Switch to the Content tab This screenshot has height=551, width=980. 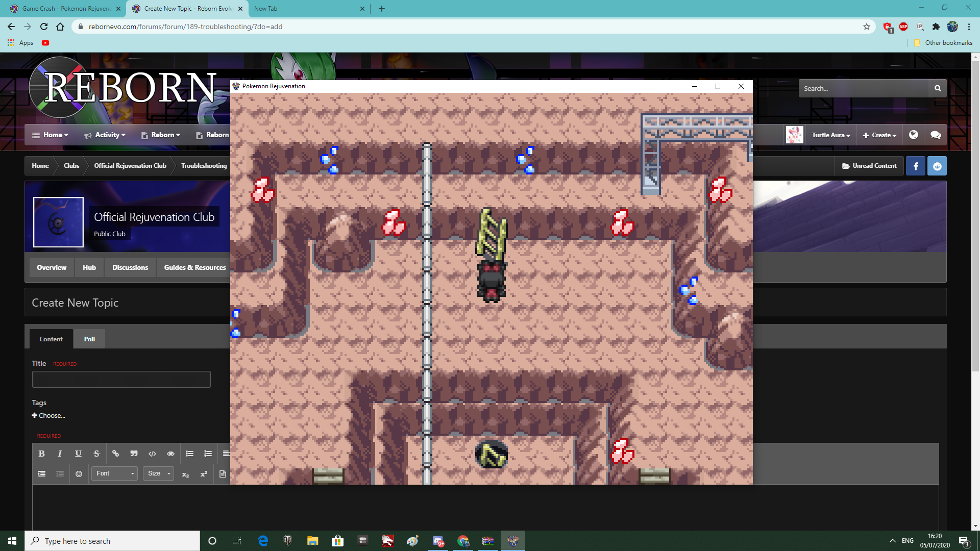(x=51, y=339)
